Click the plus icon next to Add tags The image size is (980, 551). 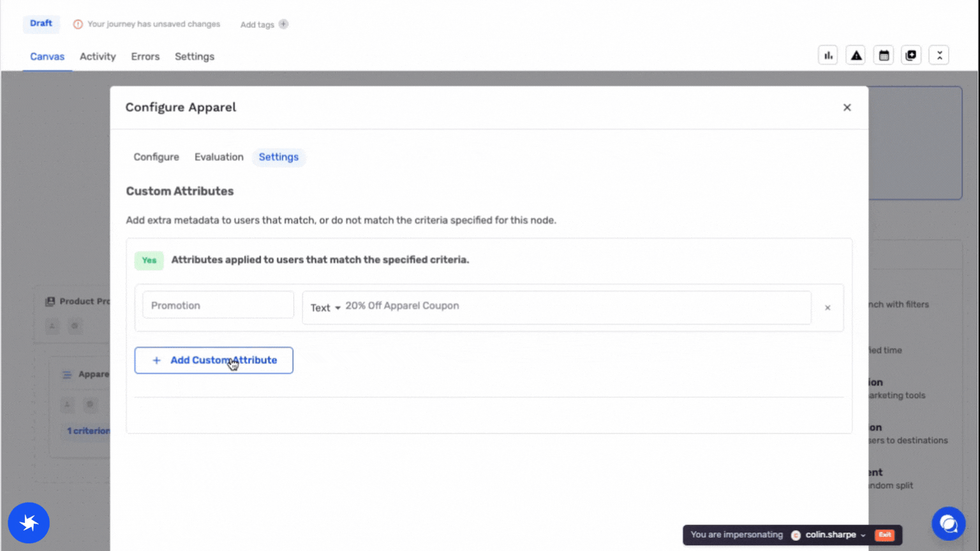pyautogui.click(x=283, y=24)
